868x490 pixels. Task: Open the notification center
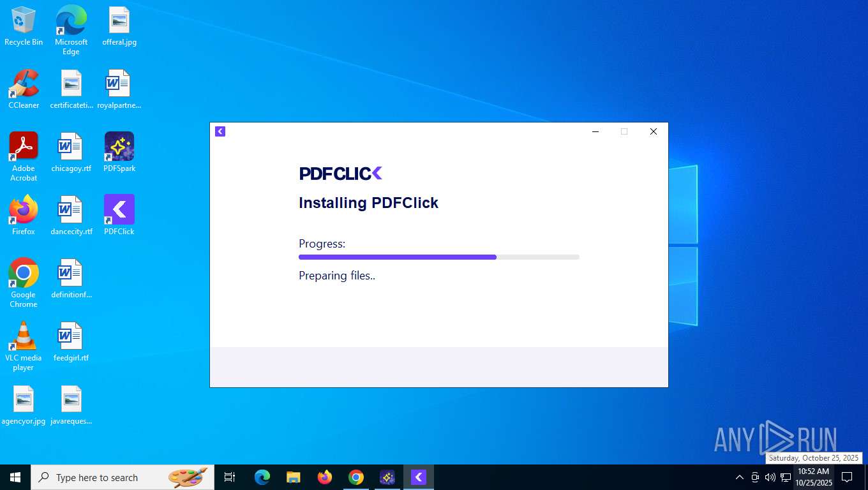(847, 477)
